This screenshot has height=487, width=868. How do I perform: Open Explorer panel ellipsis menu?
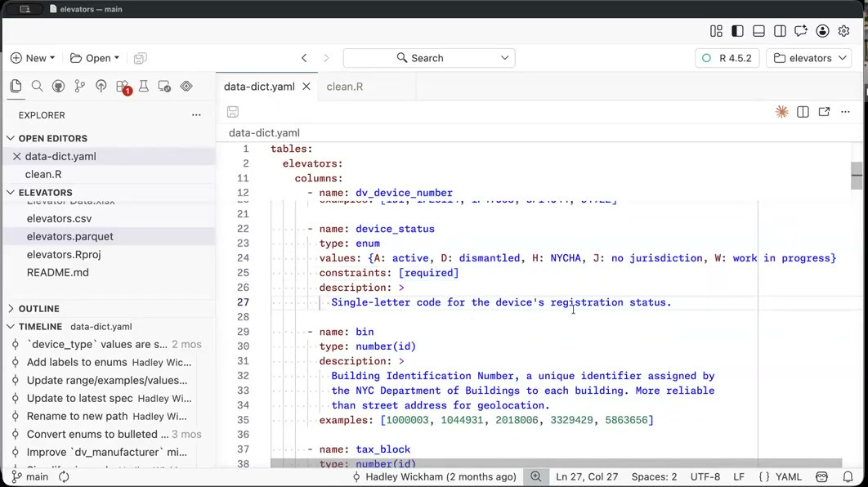click(196, 115)
